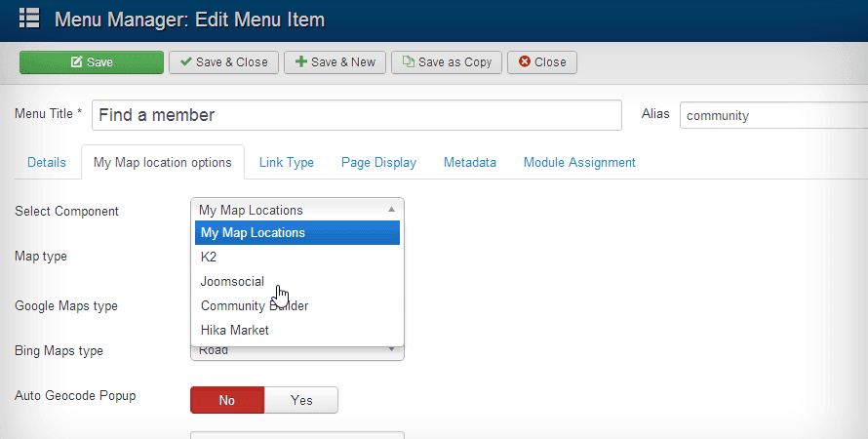Click the Menu Manager grid icon

click(29, 20)
